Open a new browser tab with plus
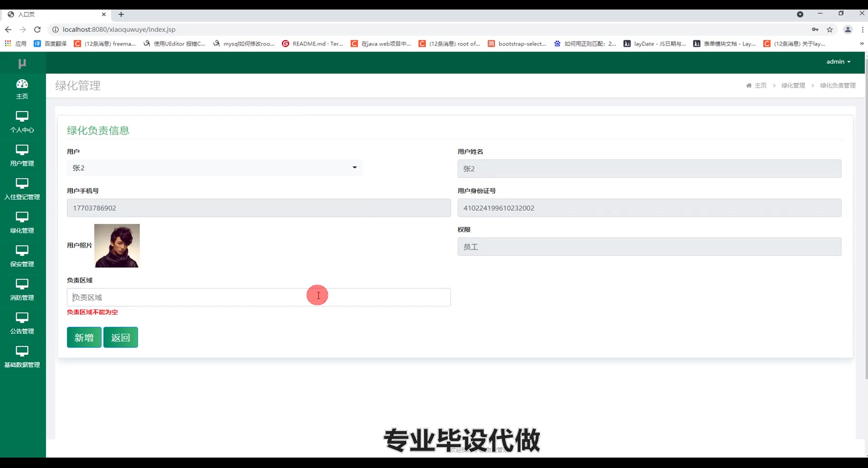The image size is (868, 468). coord(121,15)
